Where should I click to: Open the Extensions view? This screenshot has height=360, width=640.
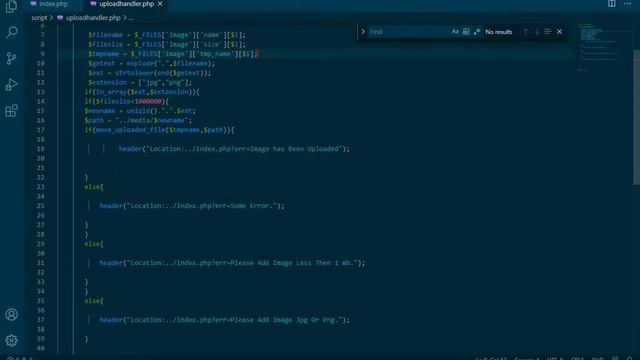tap(11, 111)
